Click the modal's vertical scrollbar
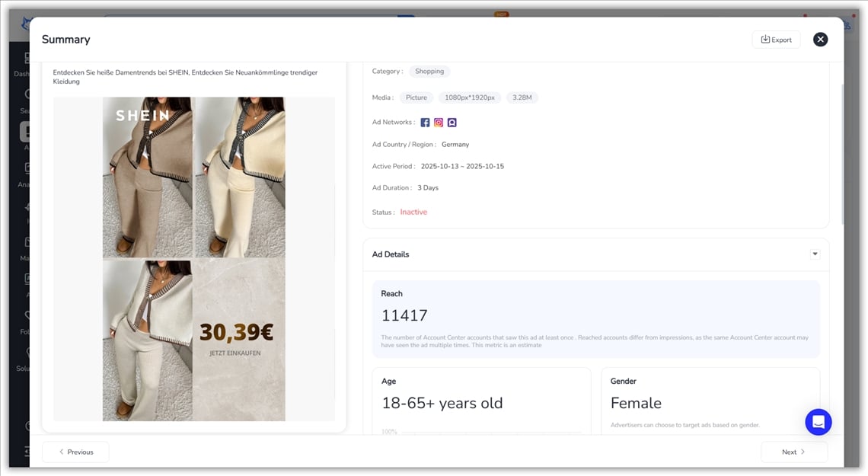Viewport: 868px width, 476px height. (x=841, y=152)
